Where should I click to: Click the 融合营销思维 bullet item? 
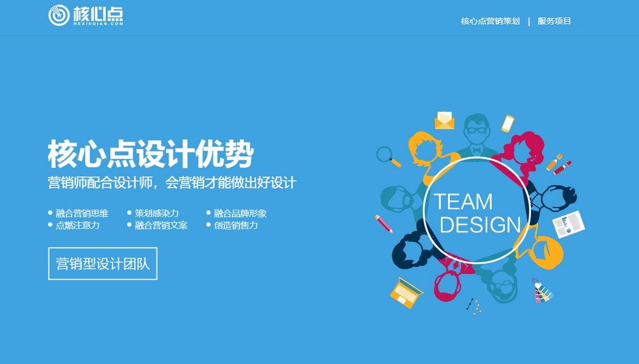click(x=82, y=213)
